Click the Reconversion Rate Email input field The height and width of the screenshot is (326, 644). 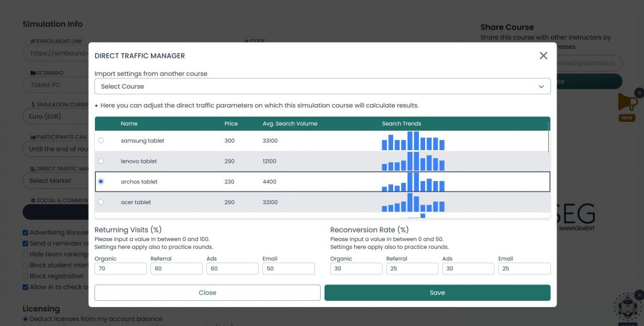[x=525, y=269]
